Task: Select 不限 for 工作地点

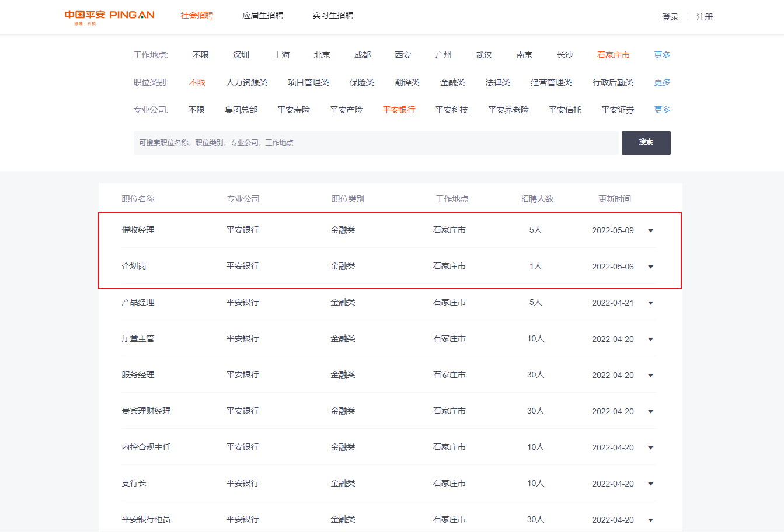Action: pos(201,55)
